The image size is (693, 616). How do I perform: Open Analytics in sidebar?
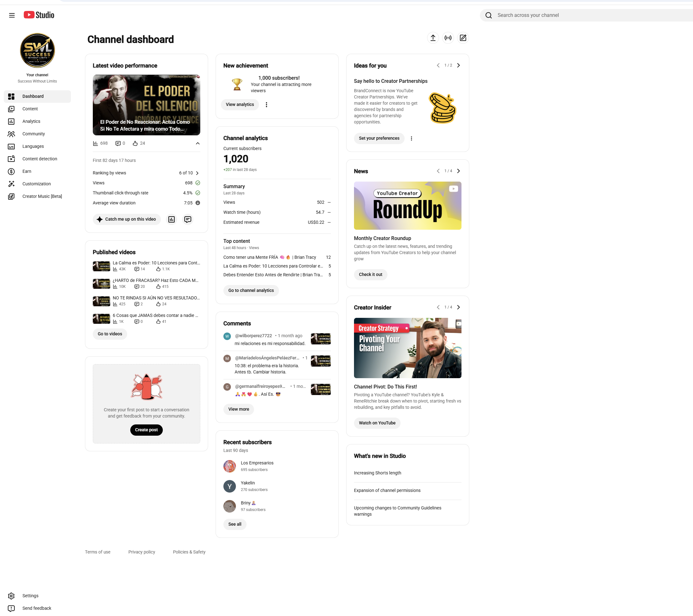click(37, 122)
